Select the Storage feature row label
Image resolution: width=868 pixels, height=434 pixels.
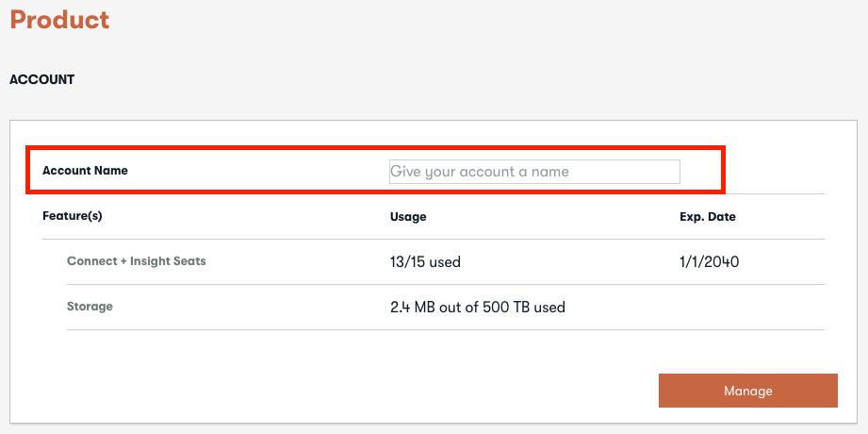click(x=90, y=307)
